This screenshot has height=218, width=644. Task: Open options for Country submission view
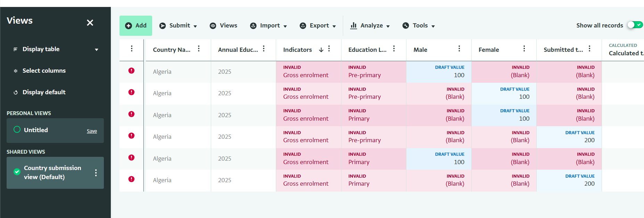(x=96, y=173)
